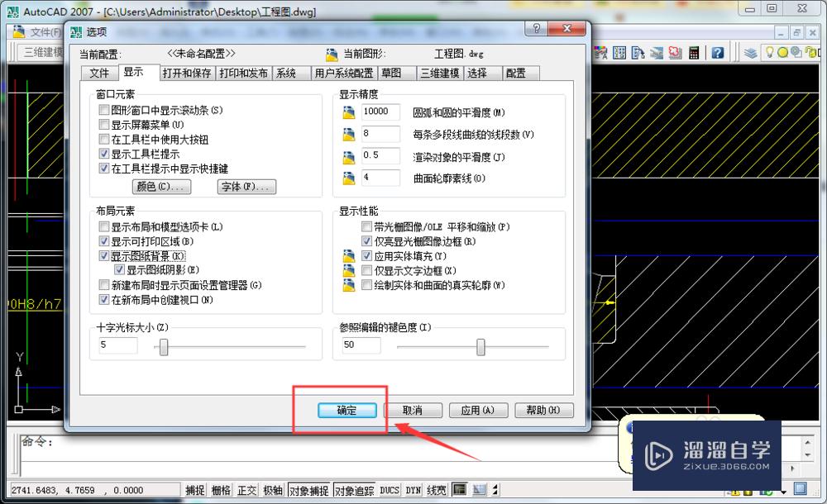Open the status bar menu arrow after 线宽
This screenshot has width=827, height=504.
(495, 490)
